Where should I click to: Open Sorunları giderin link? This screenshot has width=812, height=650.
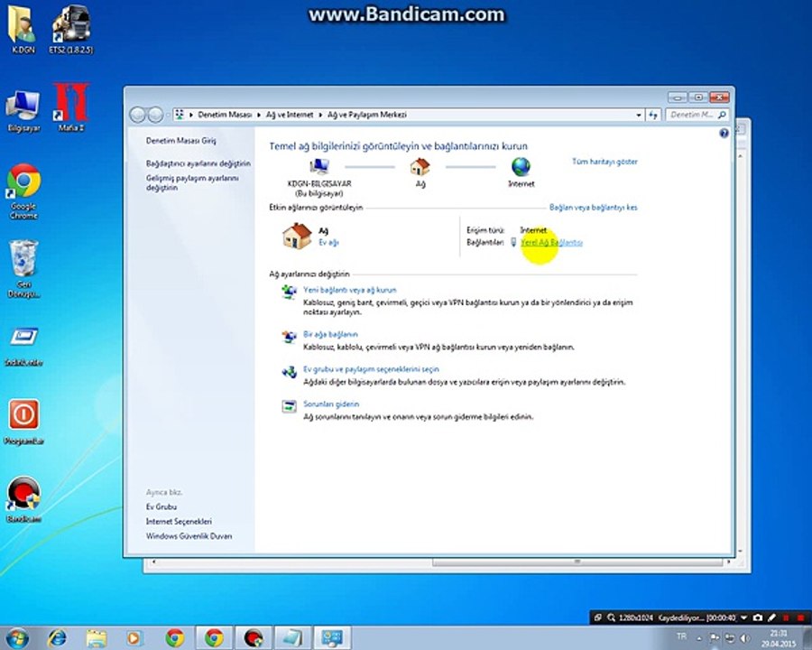331,404
